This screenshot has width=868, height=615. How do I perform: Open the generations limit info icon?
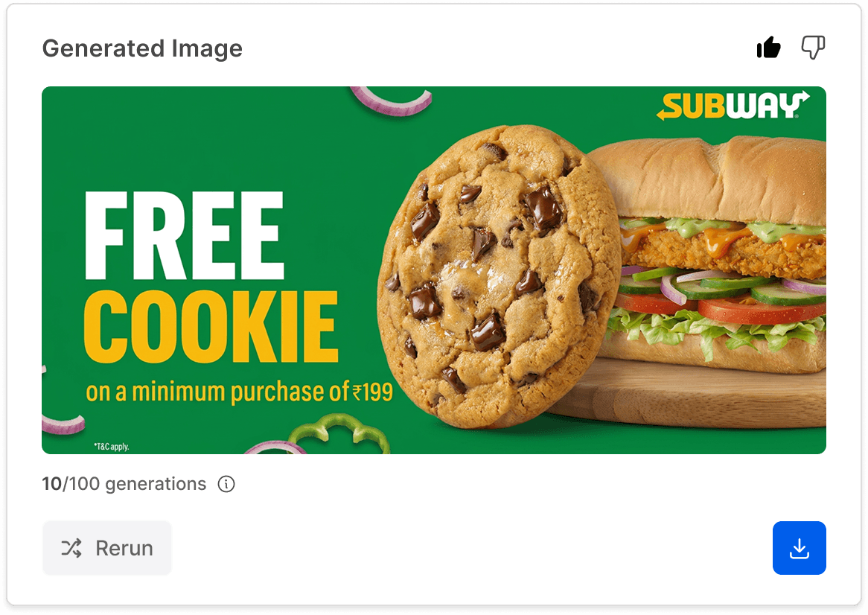coord(226,484)
